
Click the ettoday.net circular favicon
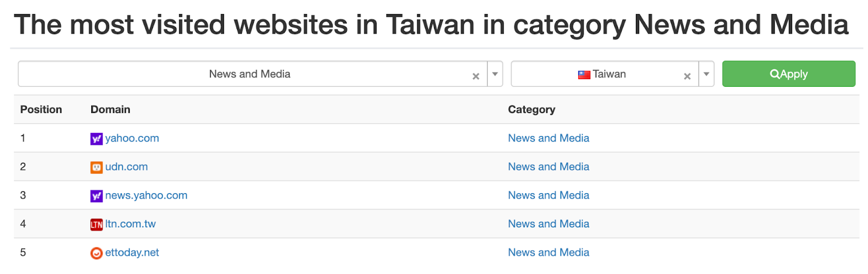(x=97, y=253)
